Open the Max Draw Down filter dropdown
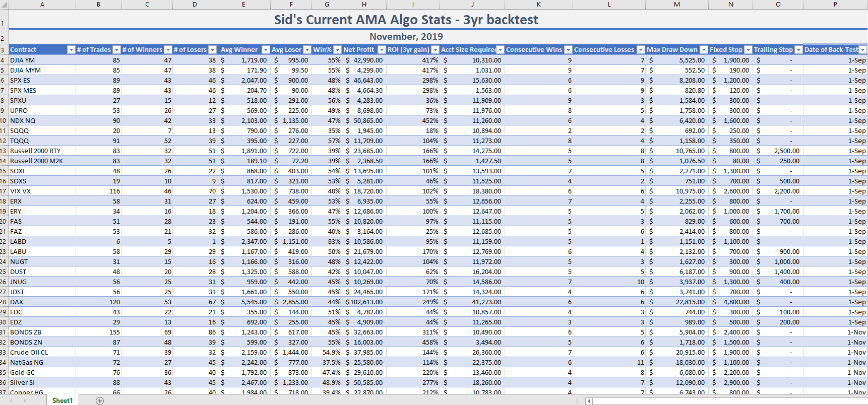 pos(704,50)
